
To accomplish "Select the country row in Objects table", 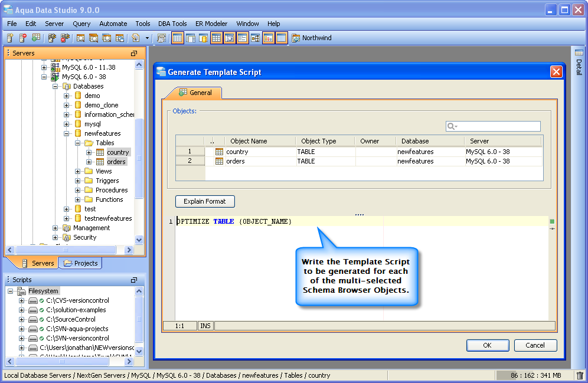I will [x=359, y=152].
